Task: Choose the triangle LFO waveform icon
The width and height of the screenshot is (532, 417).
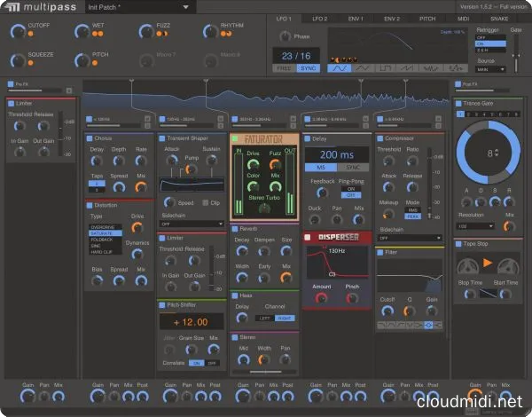Action: 363,67
